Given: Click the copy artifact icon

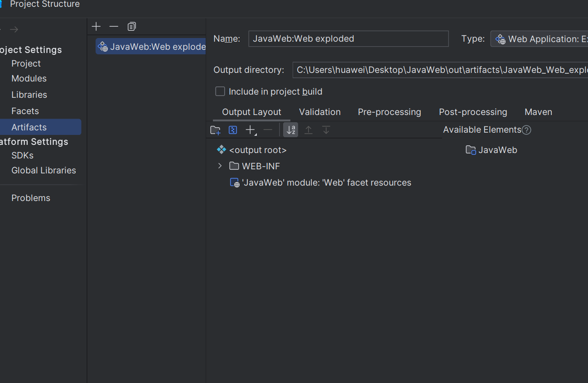Looking at the screenshot, I should [131, 27].
